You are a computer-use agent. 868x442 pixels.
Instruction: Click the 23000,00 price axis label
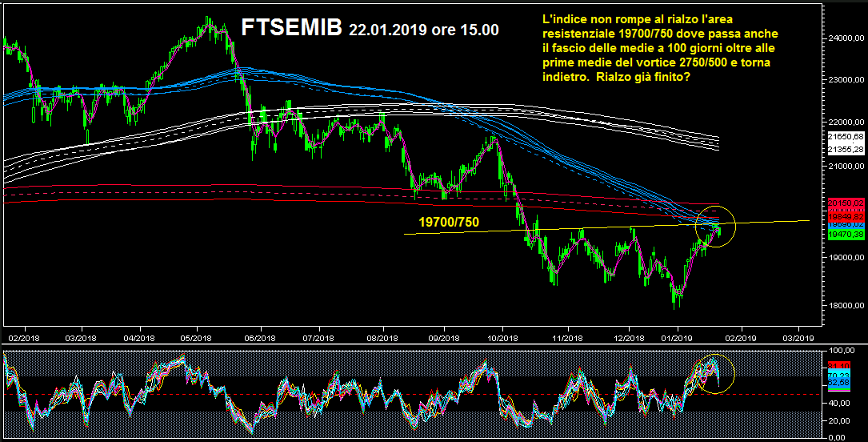point(846,80)
